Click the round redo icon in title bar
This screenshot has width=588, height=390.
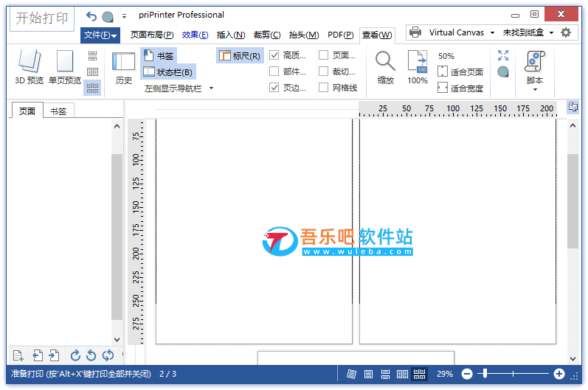[x=108, y=17]
